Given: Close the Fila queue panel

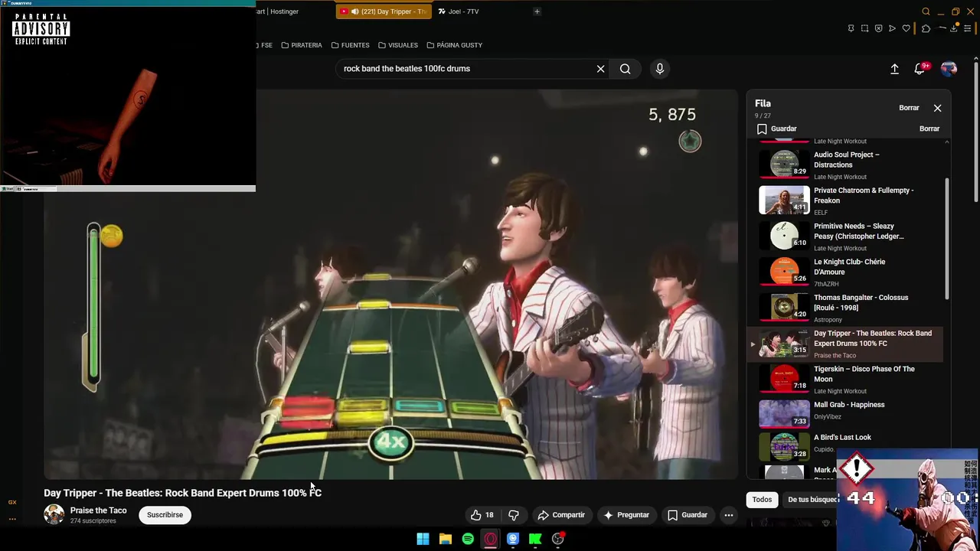Looking at the screenshot, I should (x=937, y=108).
